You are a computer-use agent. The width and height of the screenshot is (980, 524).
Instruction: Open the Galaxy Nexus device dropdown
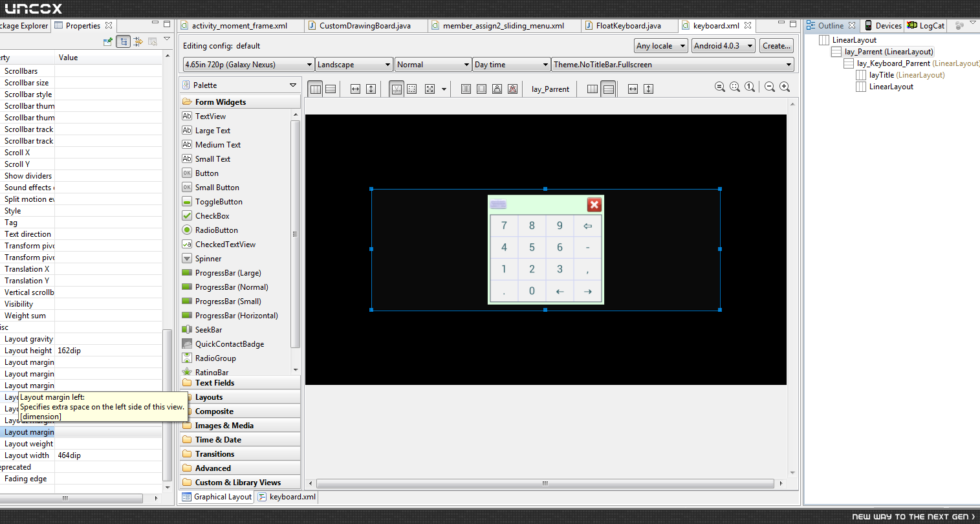point(248,65)
